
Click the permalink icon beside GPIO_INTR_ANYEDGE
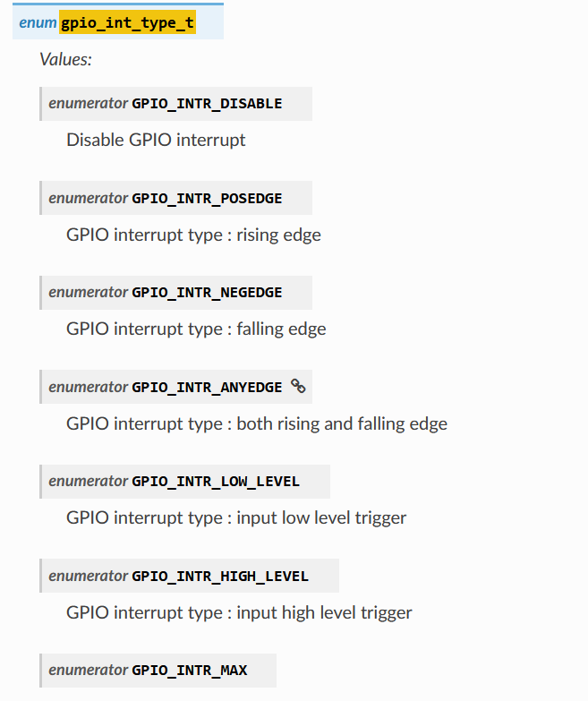pyautogui.click(x=299, y=387)
